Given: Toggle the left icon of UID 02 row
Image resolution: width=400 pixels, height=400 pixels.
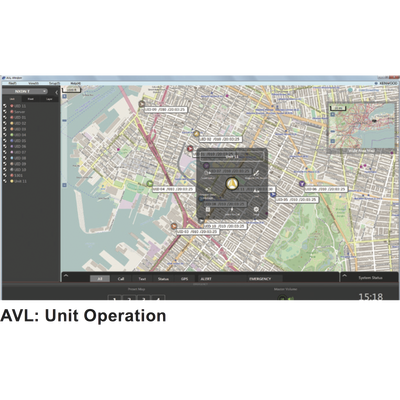Looking at the screenshot, I should [5, 123].
